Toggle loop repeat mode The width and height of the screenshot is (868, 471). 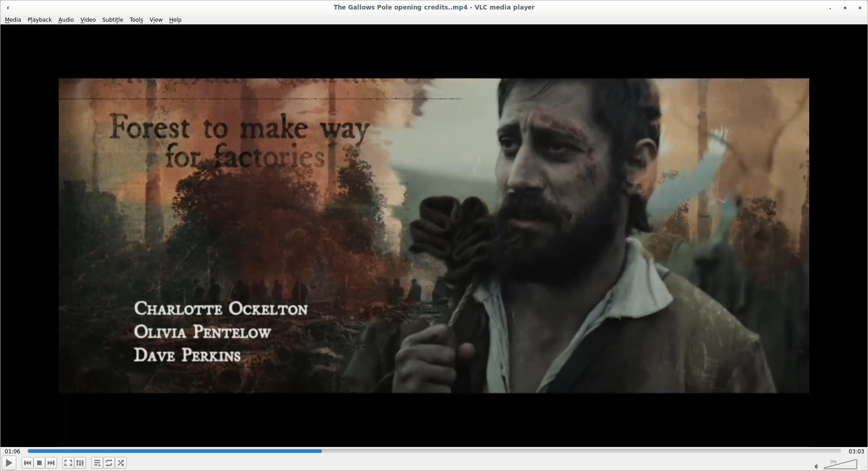tap(109, 463)
